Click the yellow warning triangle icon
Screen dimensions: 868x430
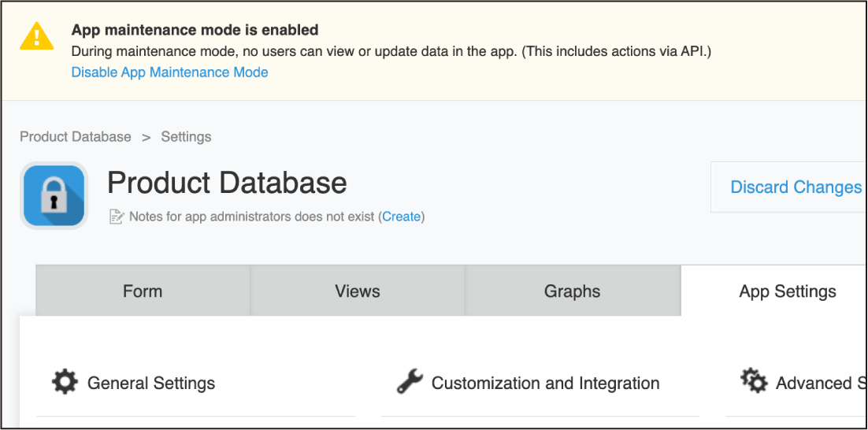(37, 35)
